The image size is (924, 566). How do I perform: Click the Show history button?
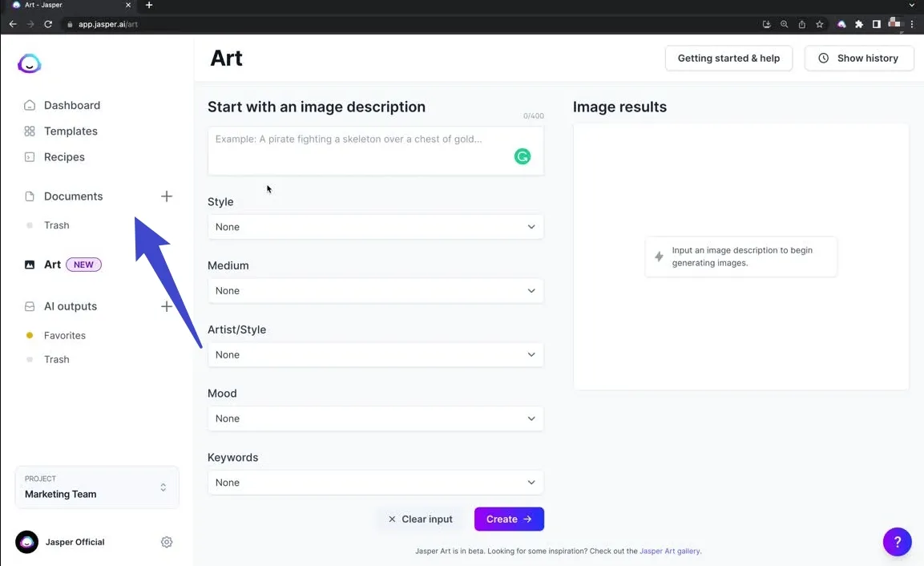[858, 59]
